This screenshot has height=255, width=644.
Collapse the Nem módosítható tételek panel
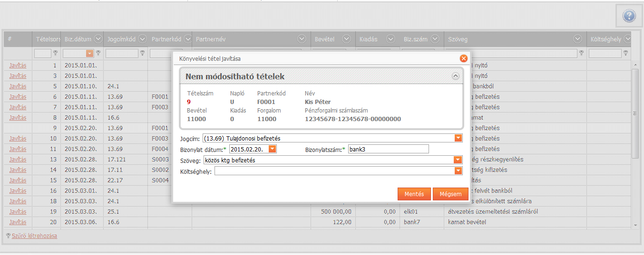click(455, 76)
